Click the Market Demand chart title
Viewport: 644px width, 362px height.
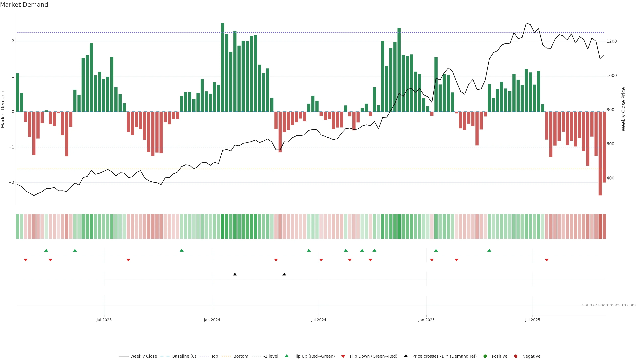pos(24,5)
